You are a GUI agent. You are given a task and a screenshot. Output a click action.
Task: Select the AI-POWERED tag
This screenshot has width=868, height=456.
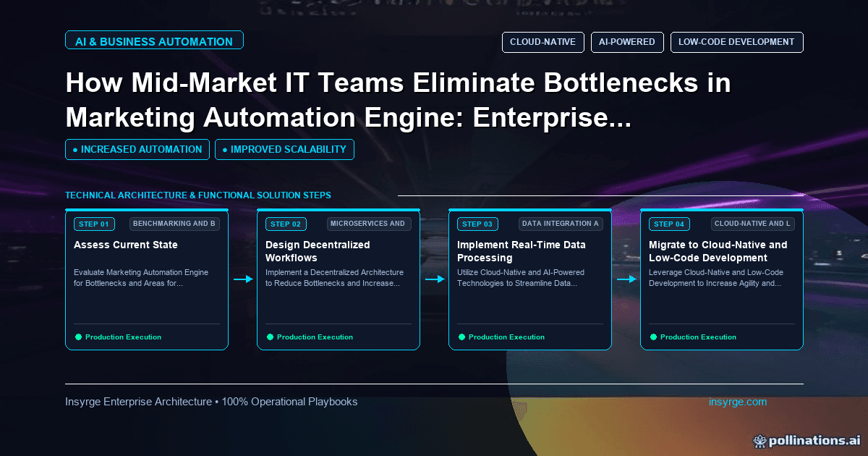(x=626, y=42)
